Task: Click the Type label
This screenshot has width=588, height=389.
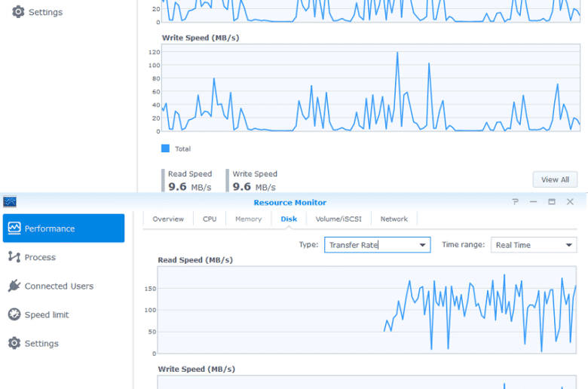Action: [308, 244]
